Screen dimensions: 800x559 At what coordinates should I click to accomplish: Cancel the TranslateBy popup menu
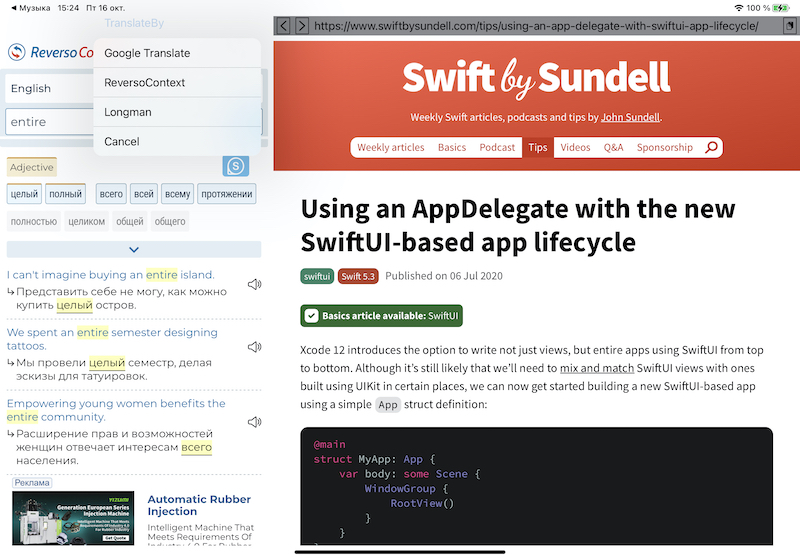click(122, 141)
